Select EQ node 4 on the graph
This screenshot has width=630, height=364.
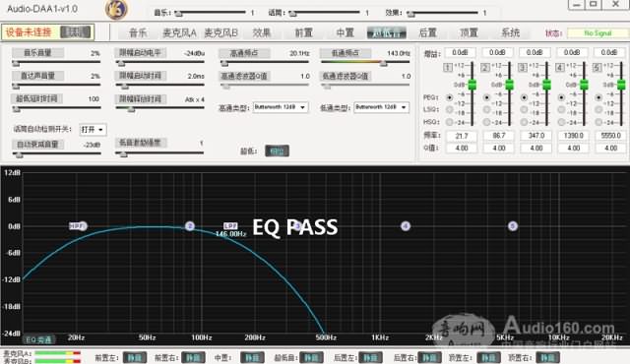(406, 226)
